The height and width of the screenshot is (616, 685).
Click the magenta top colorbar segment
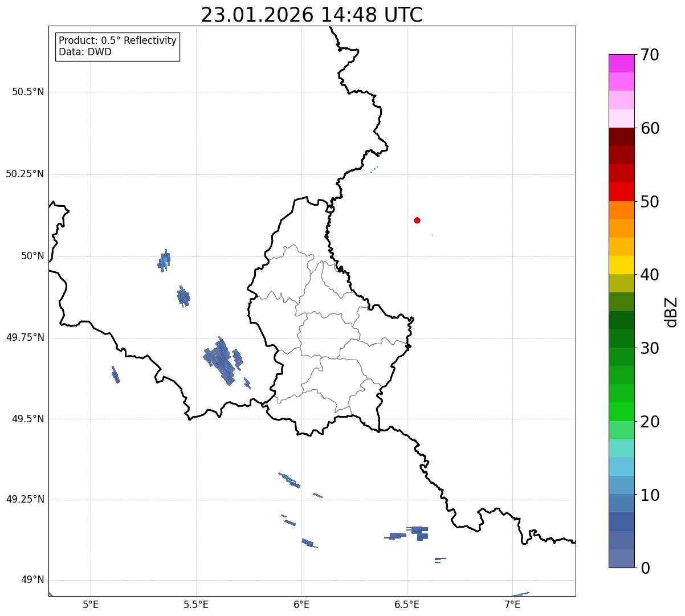(621, 63)
